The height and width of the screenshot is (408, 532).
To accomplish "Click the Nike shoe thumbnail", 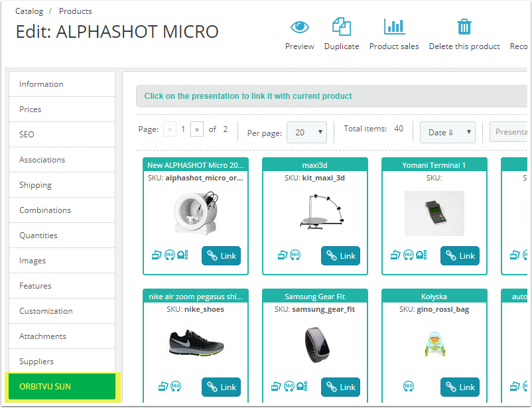I will click(196, 343).
